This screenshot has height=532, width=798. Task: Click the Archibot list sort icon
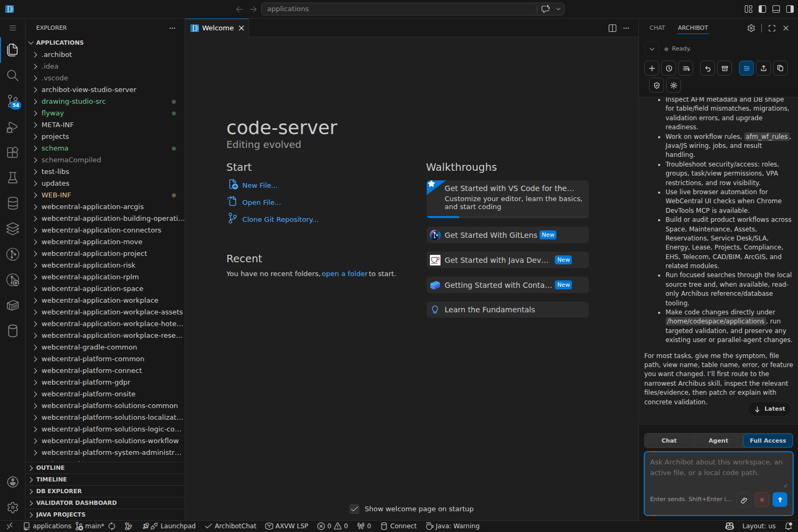pos(686,68)
